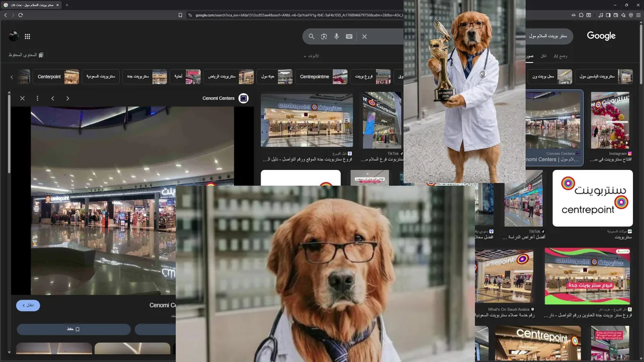The width and height of the screenshot is (644, 362).
Task: Start voice search with the microphone
Action: [337, 36]
